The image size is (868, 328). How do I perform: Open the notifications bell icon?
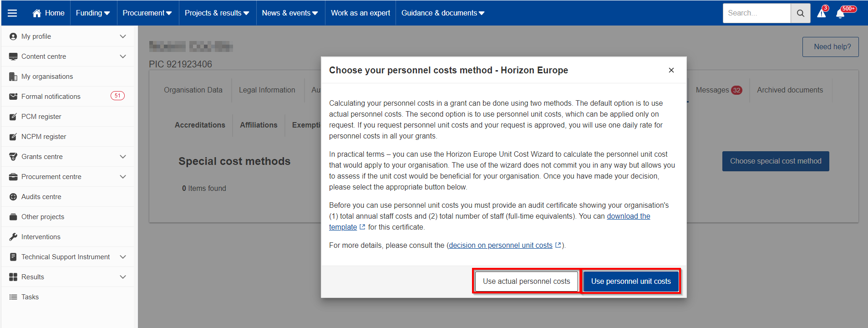coord(840,13)
